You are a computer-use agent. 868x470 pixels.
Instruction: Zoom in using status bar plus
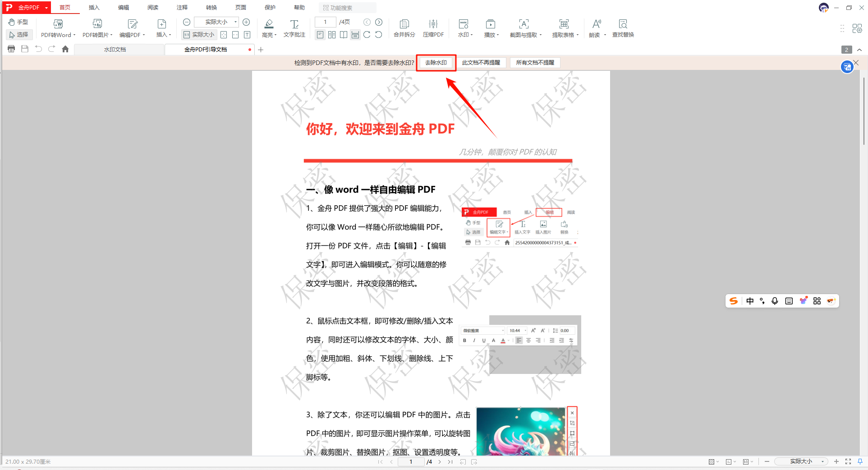[836, 461]
